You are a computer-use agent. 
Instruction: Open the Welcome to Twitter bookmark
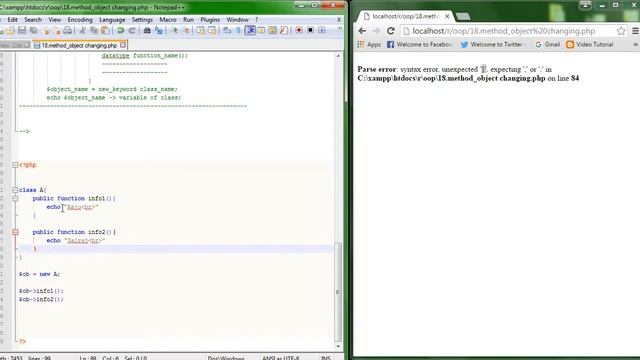click(x=493, y=44)
